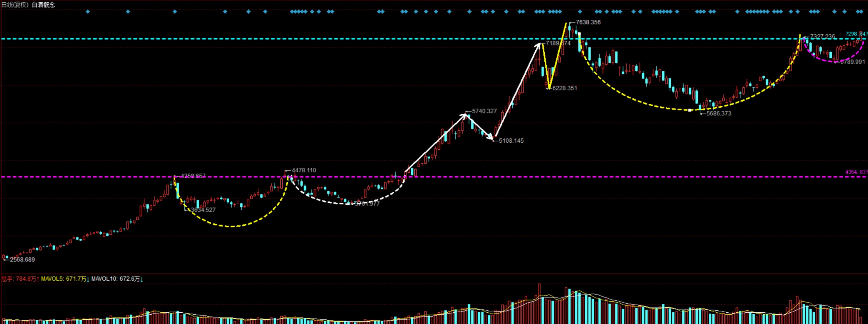Select the 7638.356 peak price label
The image size is (868, 324).
point(588,22)
